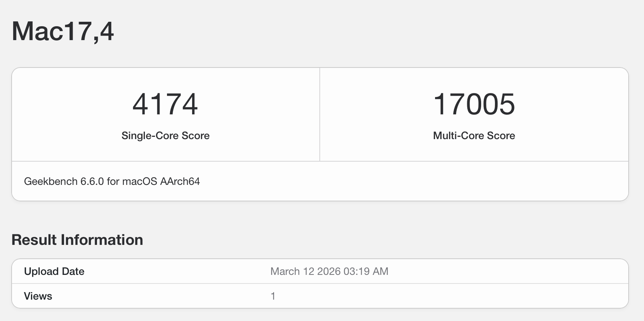The width and height of the screenshot is (644, 321).
Task: Click the word "for" in version line
Action: pos(113,181)
